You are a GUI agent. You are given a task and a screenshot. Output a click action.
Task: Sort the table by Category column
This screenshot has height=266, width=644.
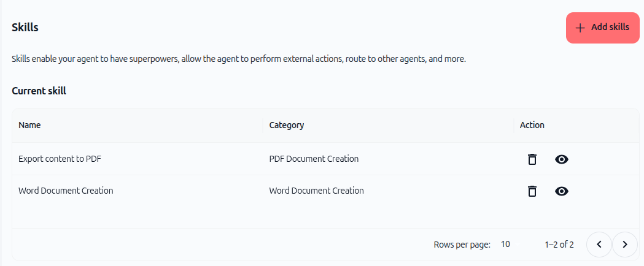[x=287, y=125]
